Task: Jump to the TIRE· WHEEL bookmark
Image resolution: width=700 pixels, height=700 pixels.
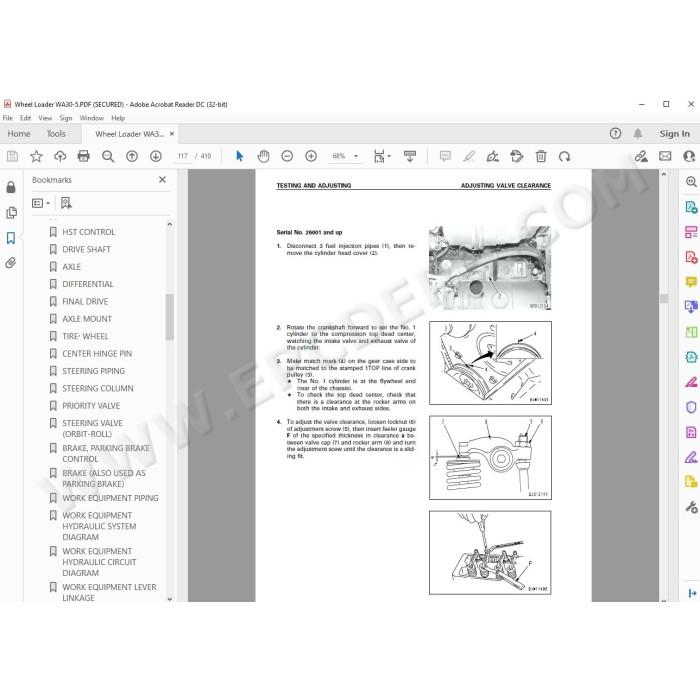Action: point(85,337)
